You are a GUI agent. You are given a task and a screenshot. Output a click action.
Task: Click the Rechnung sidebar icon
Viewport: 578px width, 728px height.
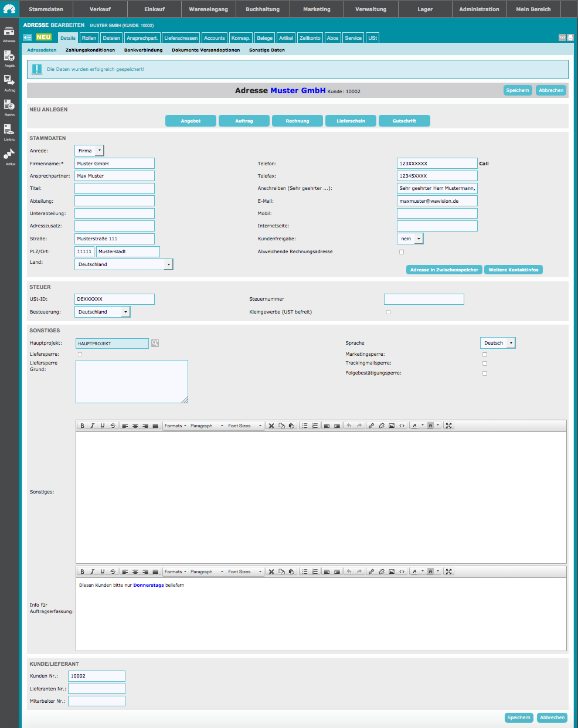pyautogui.click(x=9, y=106)
